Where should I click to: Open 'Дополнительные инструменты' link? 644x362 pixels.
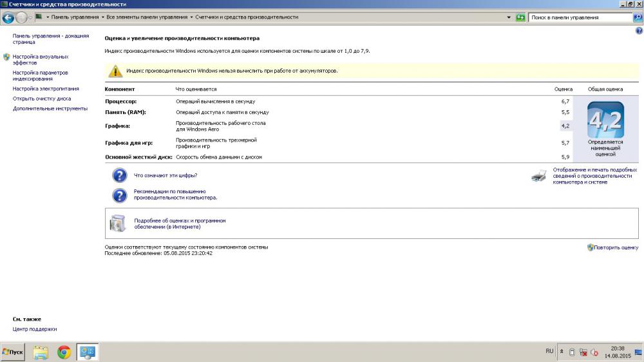(50, 108)
